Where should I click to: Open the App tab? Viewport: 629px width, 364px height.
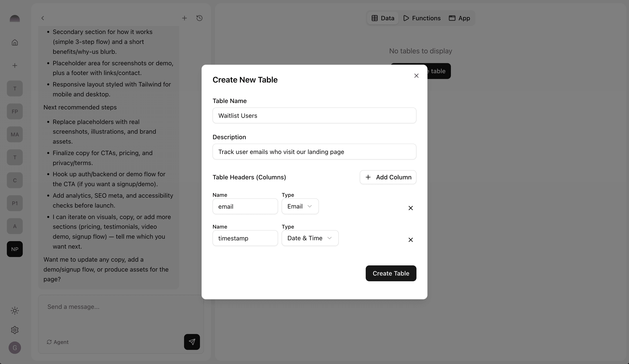click(459, 18)
